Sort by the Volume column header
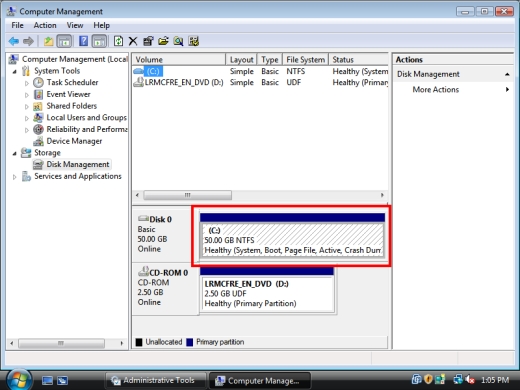This screenshot has height=390, width=520. [x=179, y=60]
